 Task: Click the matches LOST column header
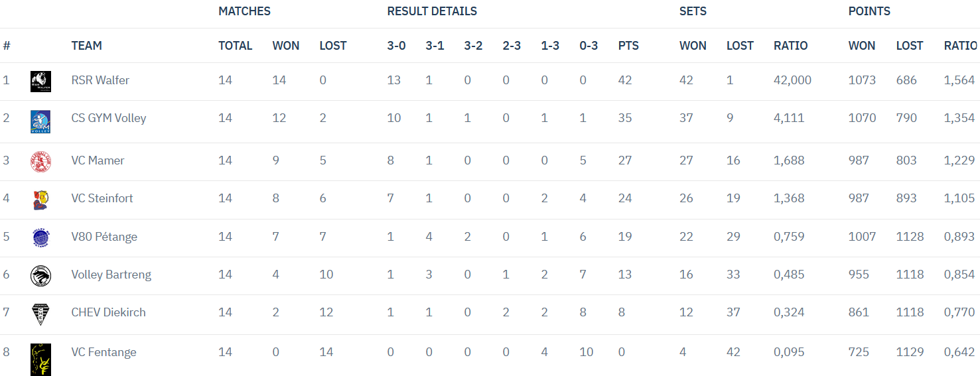pyautogui.click(x=332, y=46)
